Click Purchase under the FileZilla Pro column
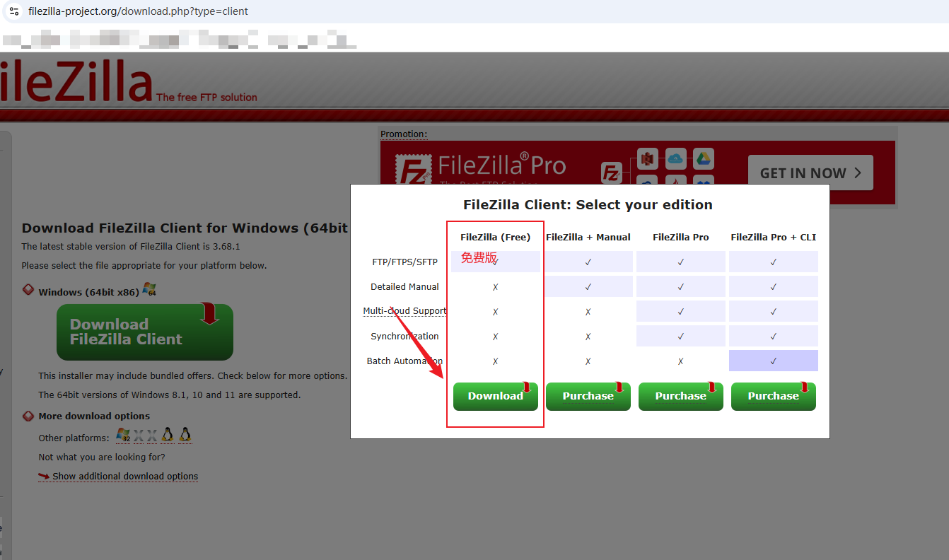 (x=680, y=396)
